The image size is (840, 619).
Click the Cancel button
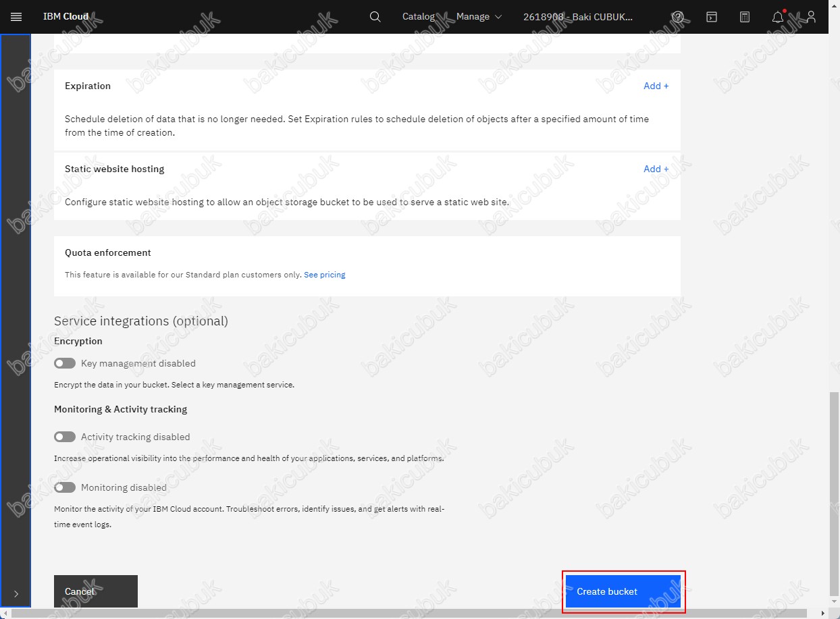[96, 591]
